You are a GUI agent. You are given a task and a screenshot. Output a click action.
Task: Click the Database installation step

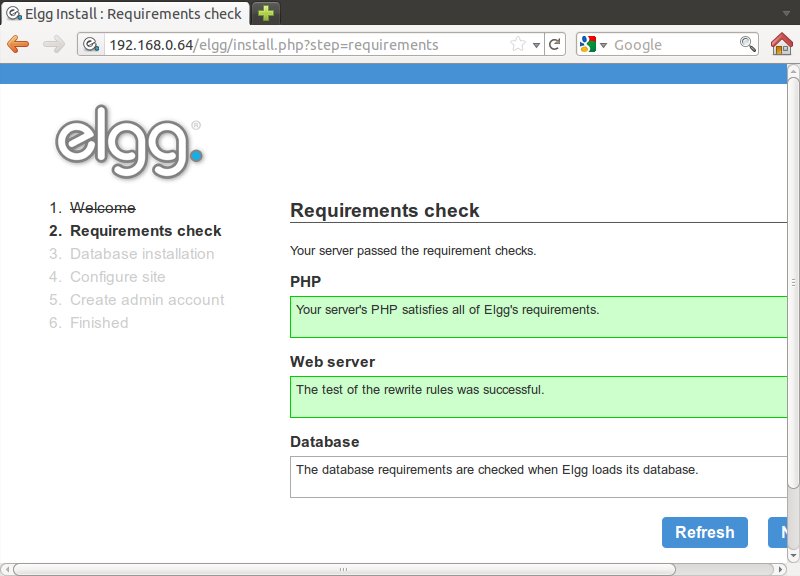pos(142,254)
